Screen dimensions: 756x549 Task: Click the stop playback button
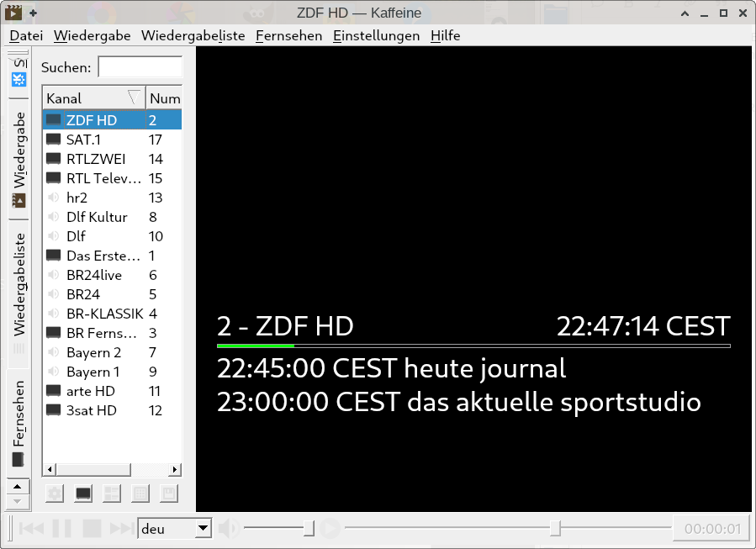tap(92, 528)
